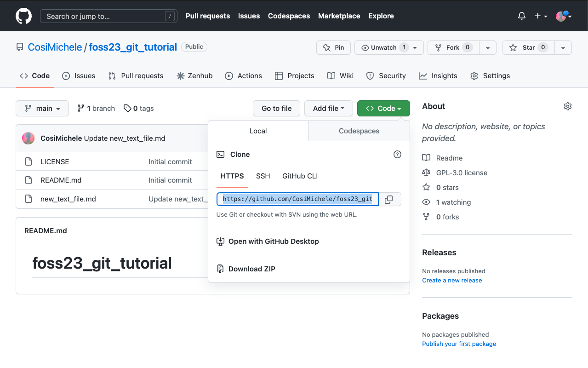Jump to Readme in About sidebar
The image size is (588, 368).
[x=443, y=158]
